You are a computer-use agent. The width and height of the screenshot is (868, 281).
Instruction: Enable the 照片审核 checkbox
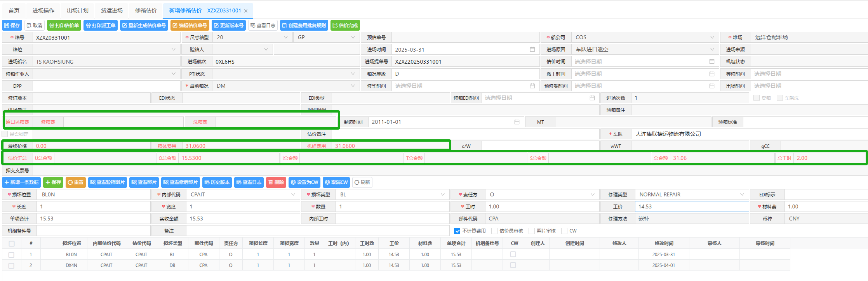532,231
